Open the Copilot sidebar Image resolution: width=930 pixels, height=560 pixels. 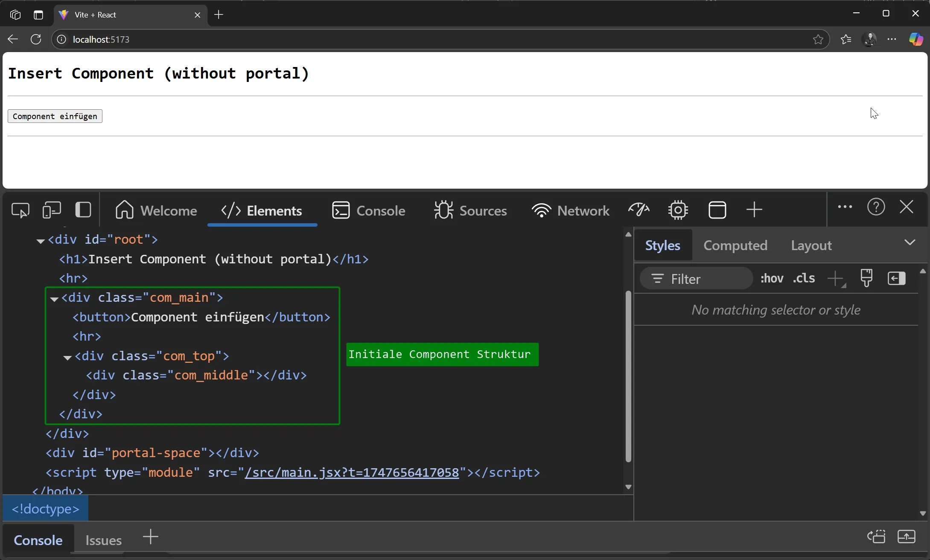pos(915,39)
